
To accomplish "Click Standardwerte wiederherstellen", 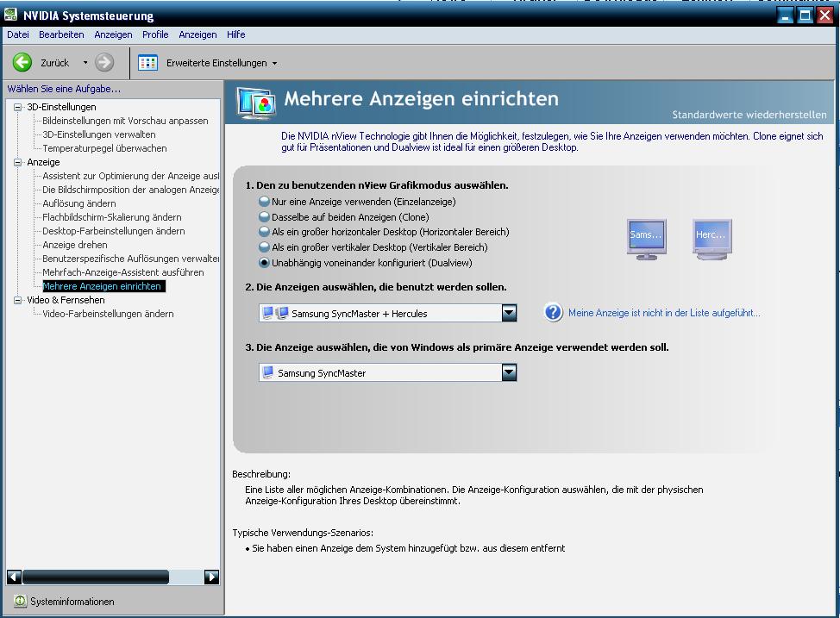I will [749, 115].
